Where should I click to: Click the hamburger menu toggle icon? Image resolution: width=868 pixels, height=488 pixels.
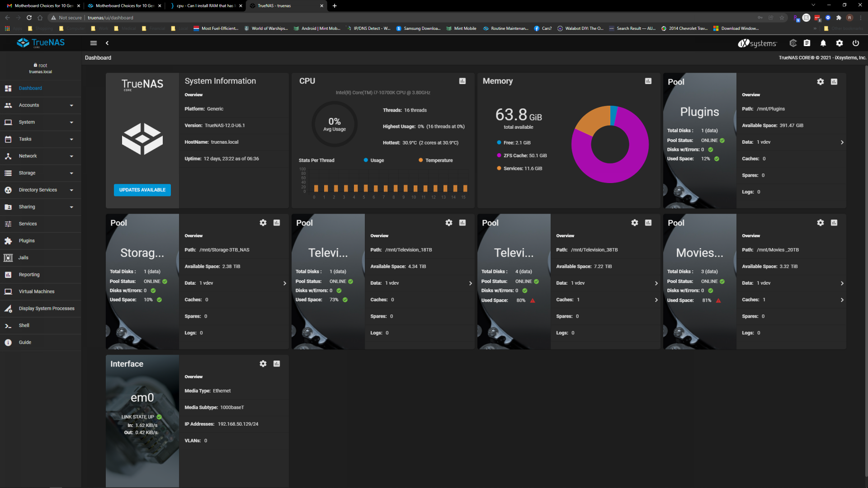coord(94,43)
